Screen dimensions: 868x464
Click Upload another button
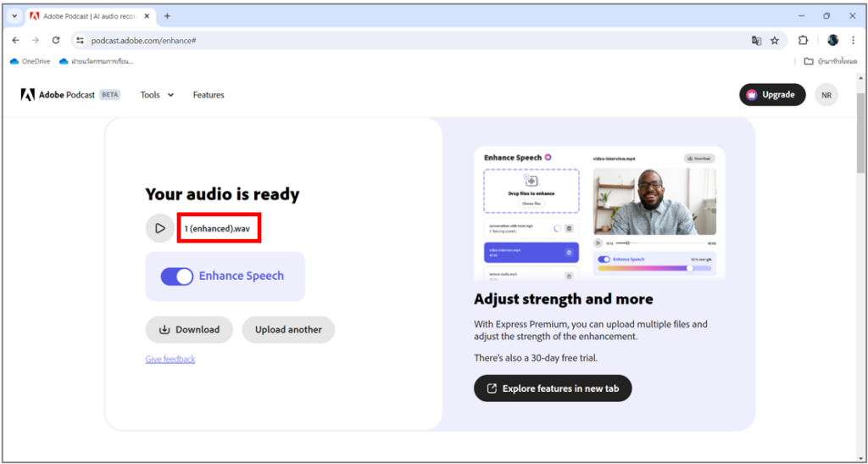[288, 330]
